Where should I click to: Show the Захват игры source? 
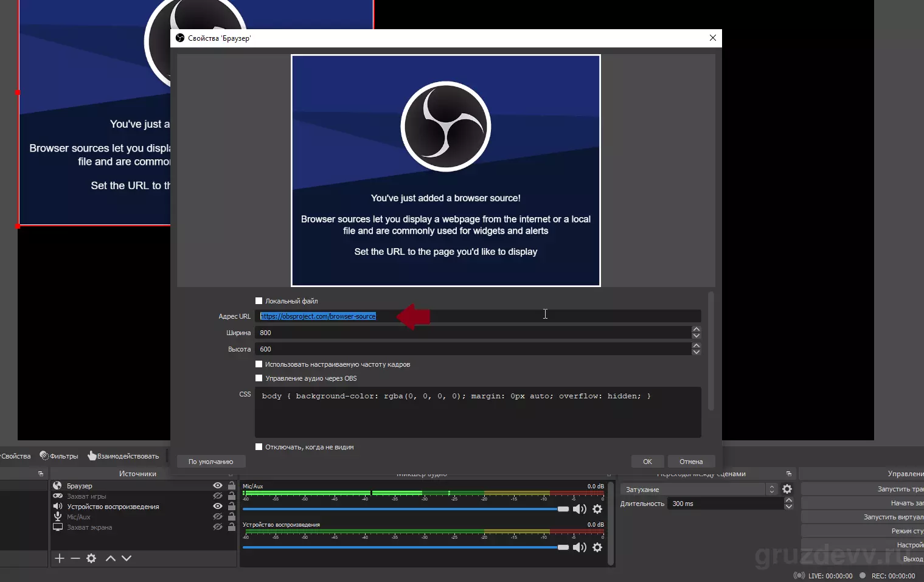pyautogui.click(x=217, y=496)
